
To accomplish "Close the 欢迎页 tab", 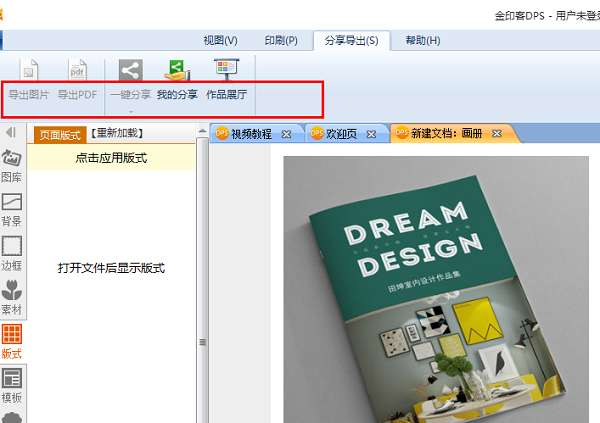I will (x=371, y=134).
